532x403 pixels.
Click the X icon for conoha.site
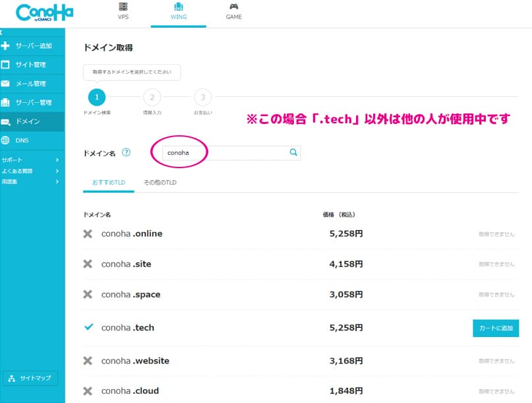pos(88,264)
